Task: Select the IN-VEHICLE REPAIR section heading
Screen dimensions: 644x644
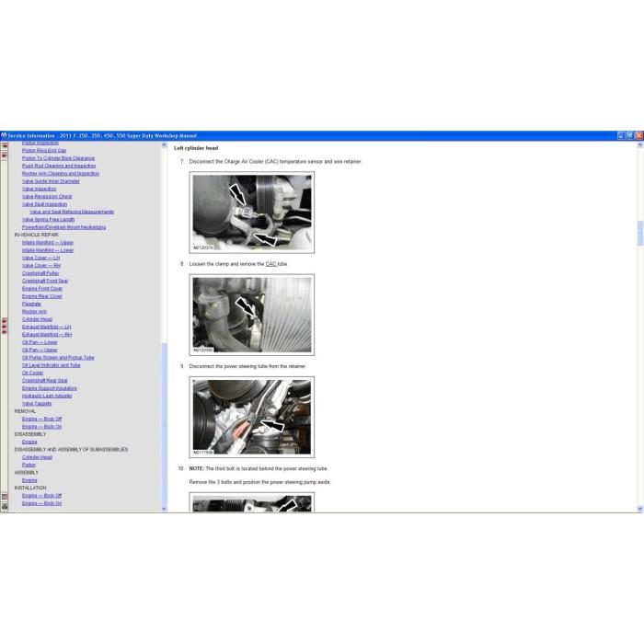Action: click(36, 235)
